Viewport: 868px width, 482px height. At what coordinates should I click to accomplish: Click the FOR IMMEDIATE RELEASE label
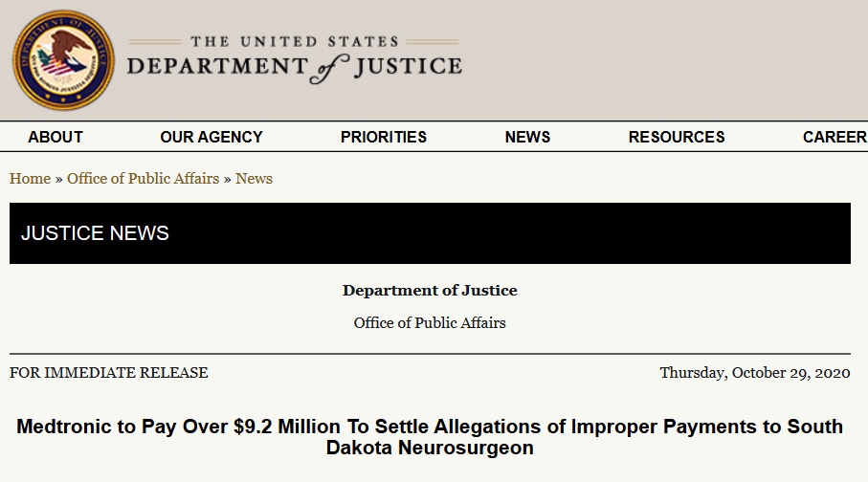click(x=109, y=373)
